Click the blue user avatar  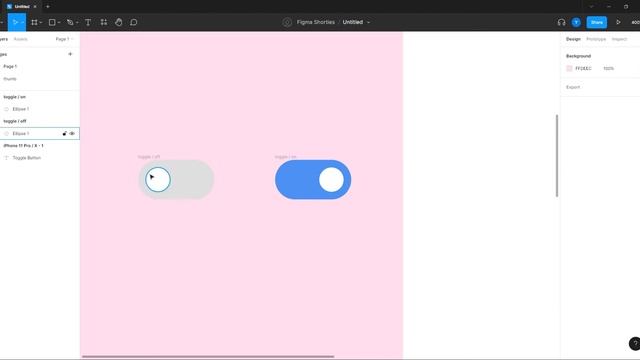(576, 22)
